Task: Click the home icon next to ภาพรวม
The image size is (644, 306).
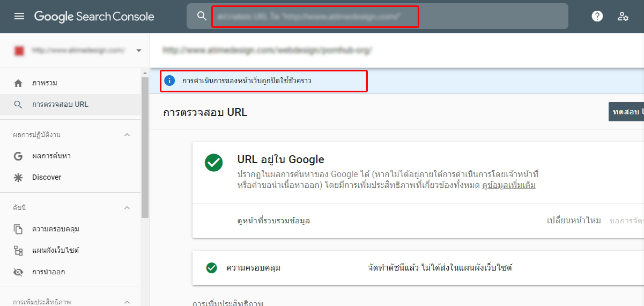Action: pos(18,83)
